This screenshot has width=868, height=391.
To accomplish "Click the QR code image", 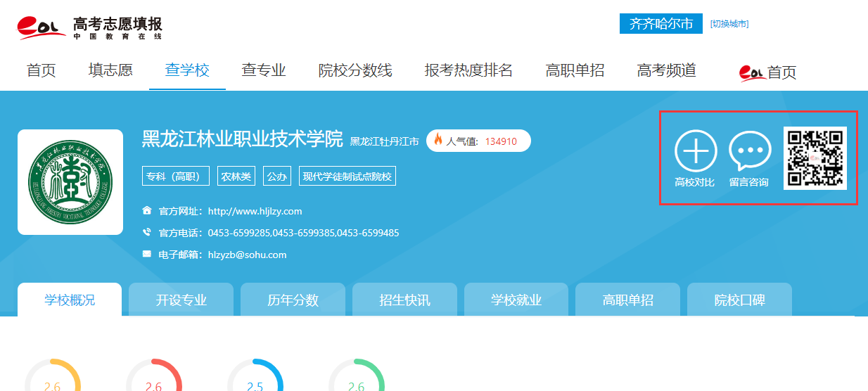I will tap(815, 158).
